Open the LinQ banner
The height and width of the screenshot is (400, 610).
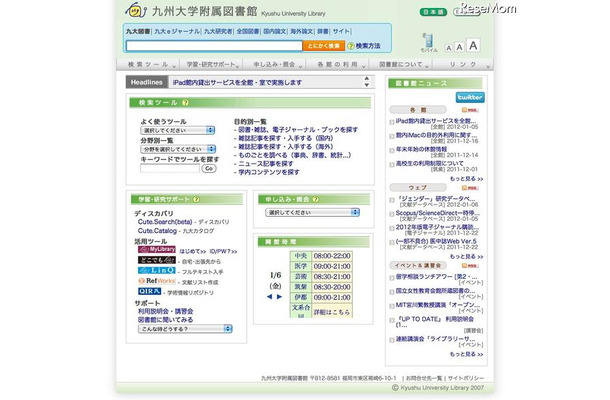click(x=157, y=270)
